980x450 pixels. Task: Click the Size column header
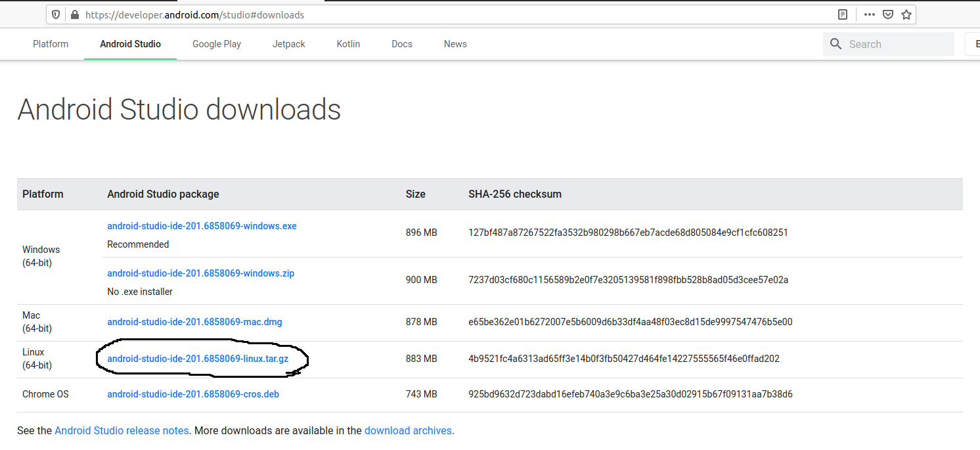click(x=416, y=194)
